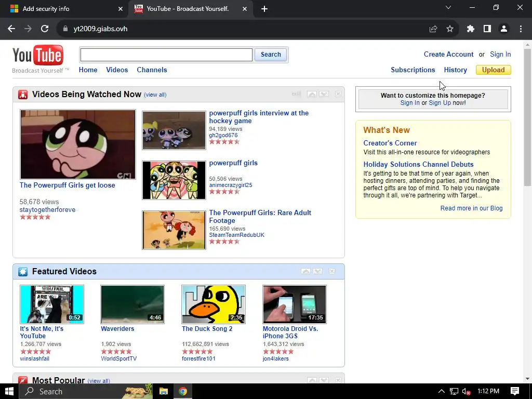Open The Duck Song 2 thumbnail
This screenshot has width=532, height=399.
[x=214, y=304]
